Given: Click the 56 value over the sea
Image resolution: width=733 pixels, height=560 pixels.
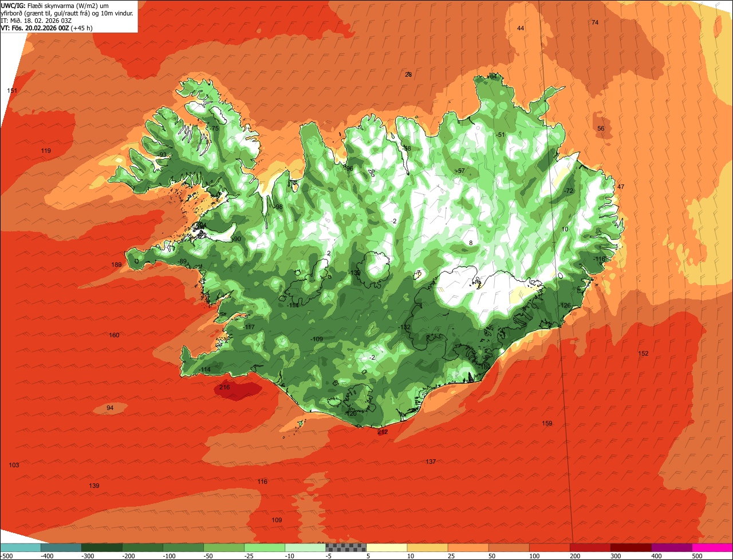Looking at the screenshot, I should click(601, 129).
